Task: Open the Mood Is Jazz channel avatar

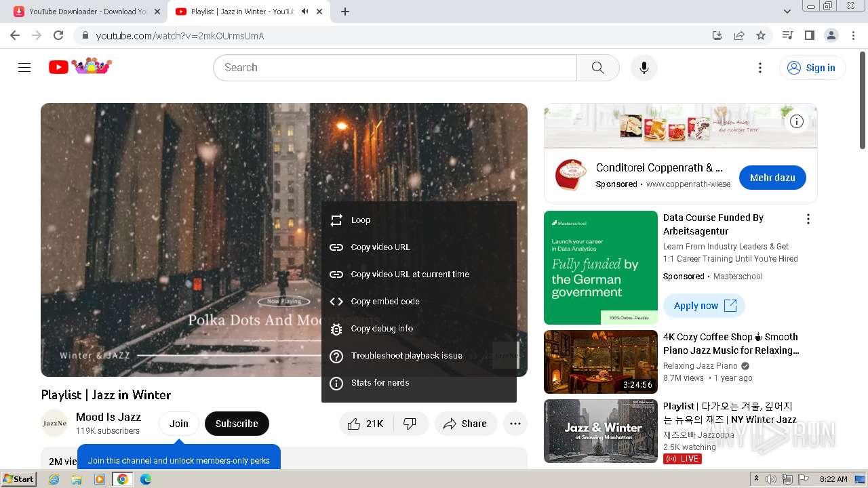Action: click(54, 424)
